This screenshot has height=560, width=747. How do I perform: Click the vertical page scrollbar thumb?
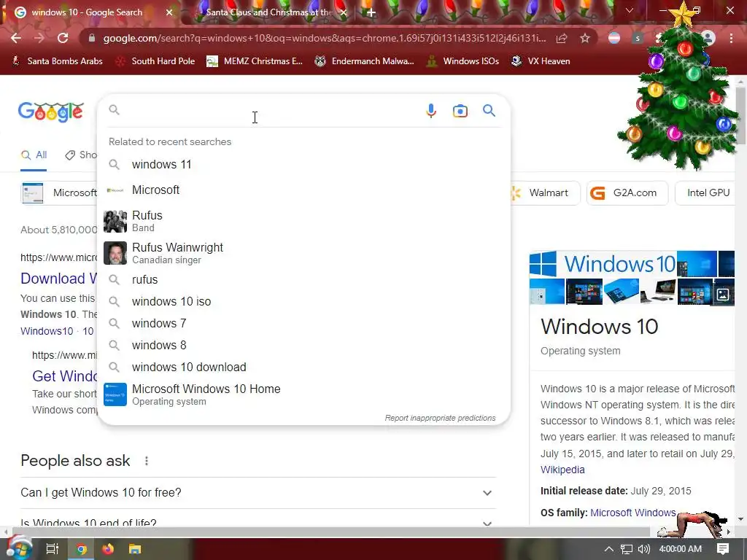click(740, 115)
